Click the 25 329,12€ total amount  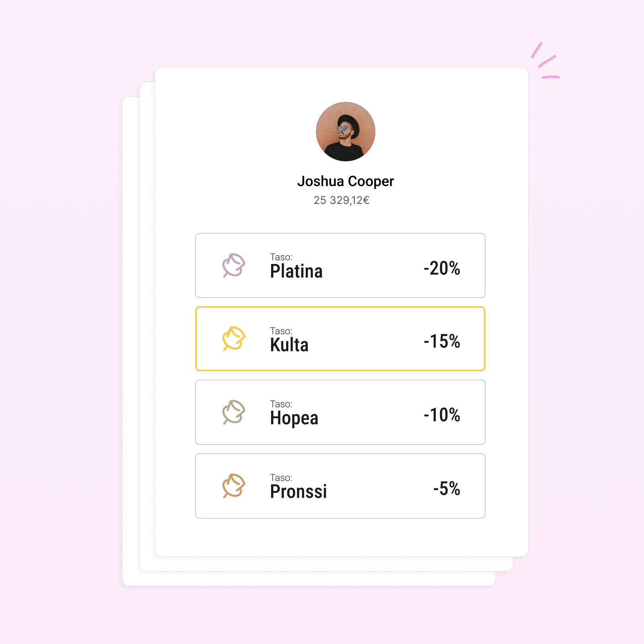[x=341, y=200]
